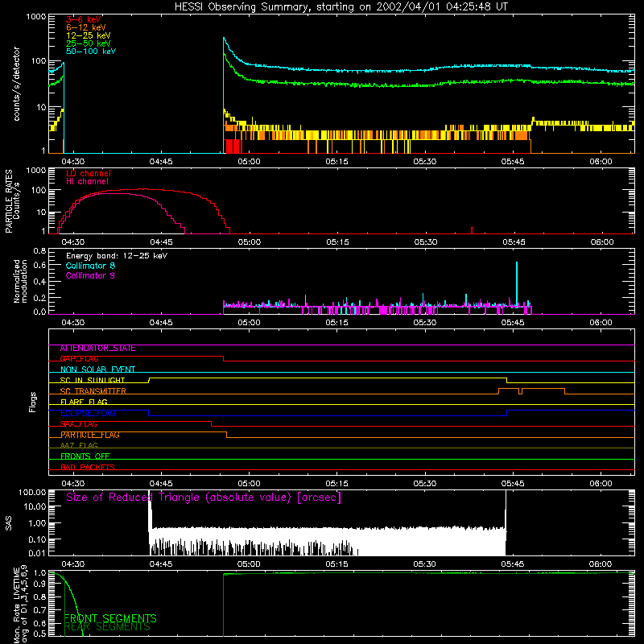This screenshot has height=644, width=644.
Task: Select the SC_IN_SUNLIGHT flag label
Action: 93,380
